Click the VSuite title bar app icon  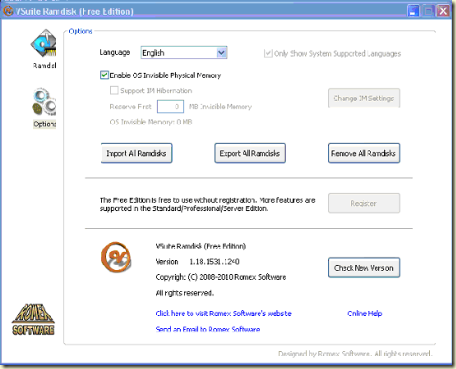(x=8, y=11)
